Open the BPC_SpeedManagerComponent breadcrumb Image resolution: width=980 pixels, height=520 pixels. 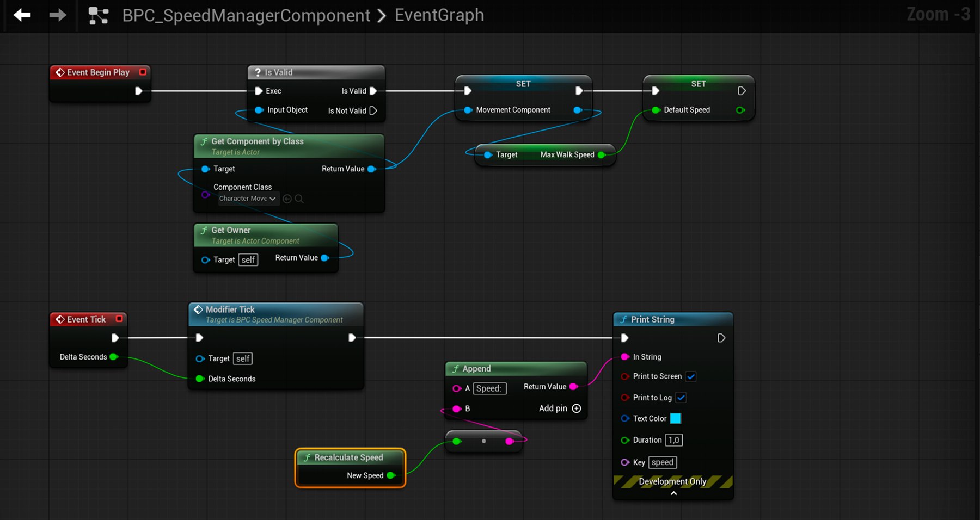(x=246, y=15)
